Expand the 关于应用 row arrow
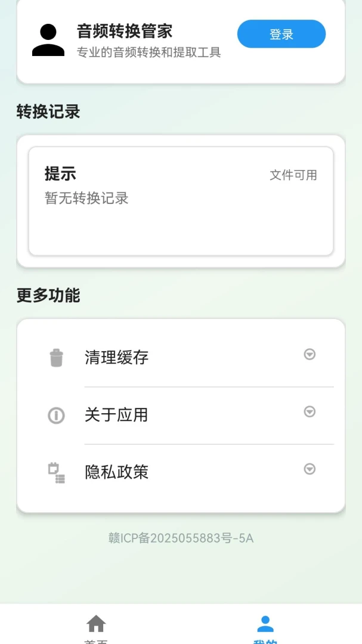This screenshot has width=362, height=644. point(310,411)
